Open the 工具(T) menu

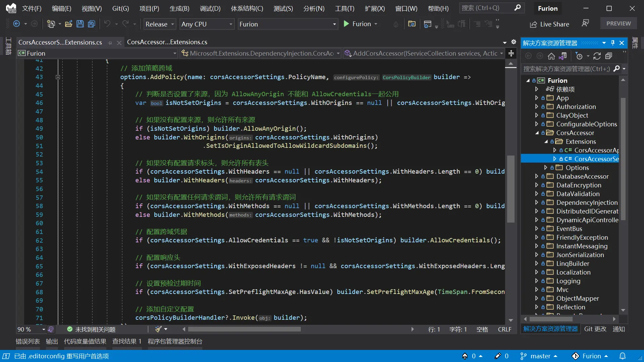click(x=344, y=8)
